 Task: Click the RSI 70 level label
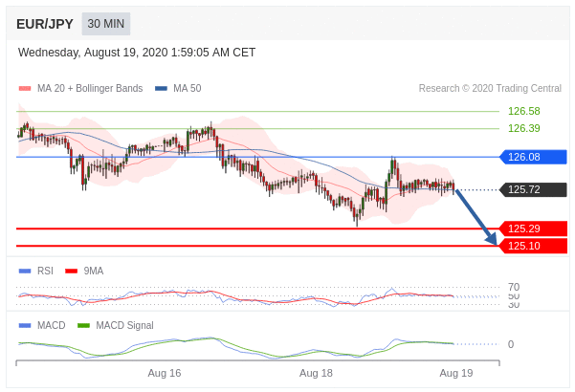514,287
